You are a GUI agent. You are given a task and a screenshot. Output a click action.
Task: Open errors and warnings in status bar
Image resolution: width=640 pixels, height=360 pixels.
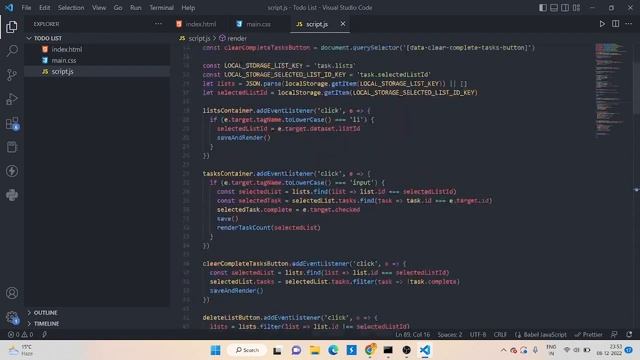click(x=20, y=334)
